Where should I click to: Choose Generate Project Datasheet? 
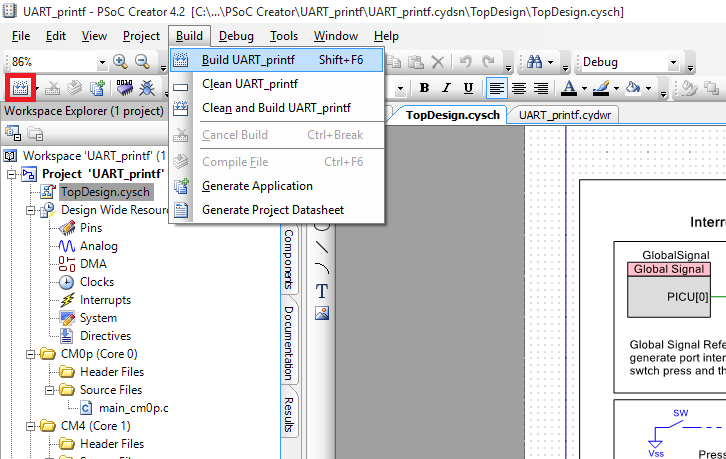276,210
